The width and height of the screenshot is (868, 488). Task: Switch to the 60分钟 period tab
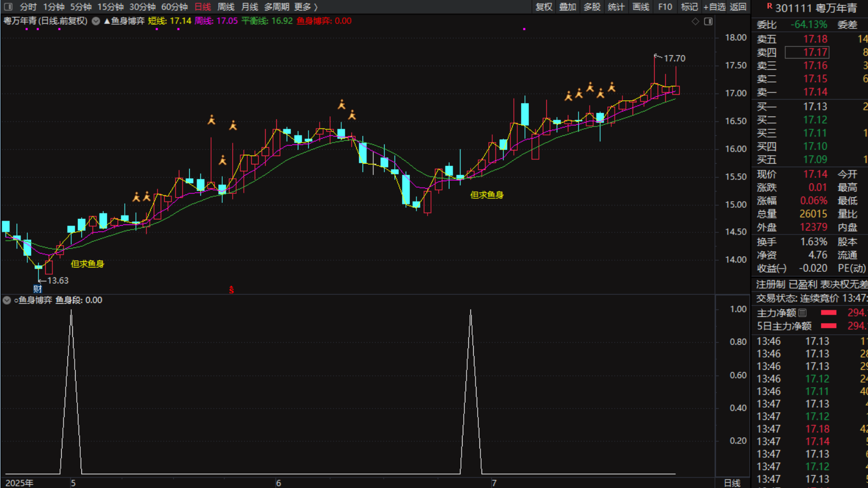[174, 7]
